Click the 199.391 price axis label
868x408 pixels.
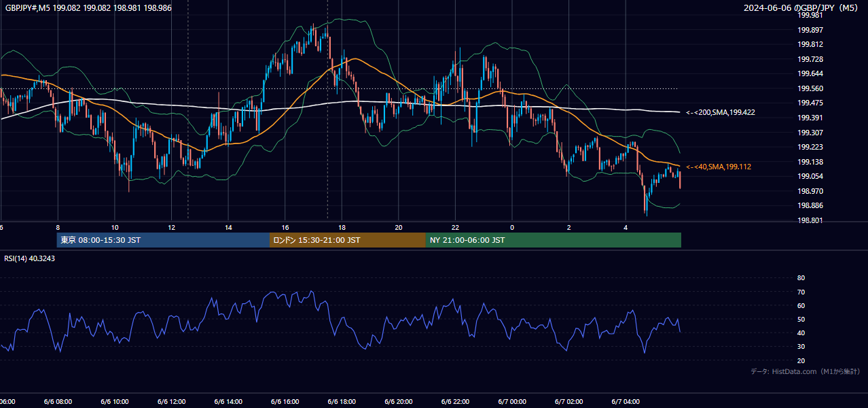point(810,118)
